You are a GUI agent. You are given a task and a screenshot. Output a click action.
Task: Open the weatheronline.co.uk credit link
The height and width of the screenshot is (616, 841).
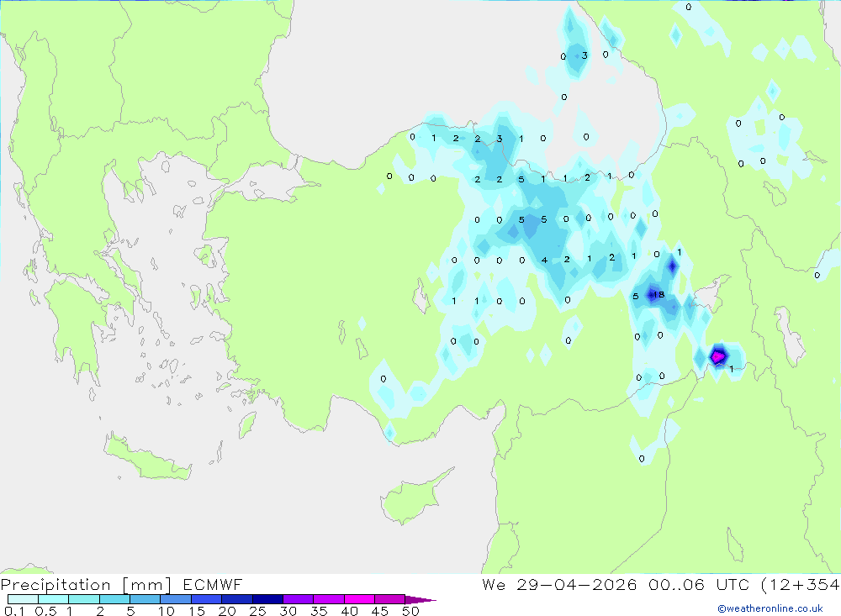770,608
